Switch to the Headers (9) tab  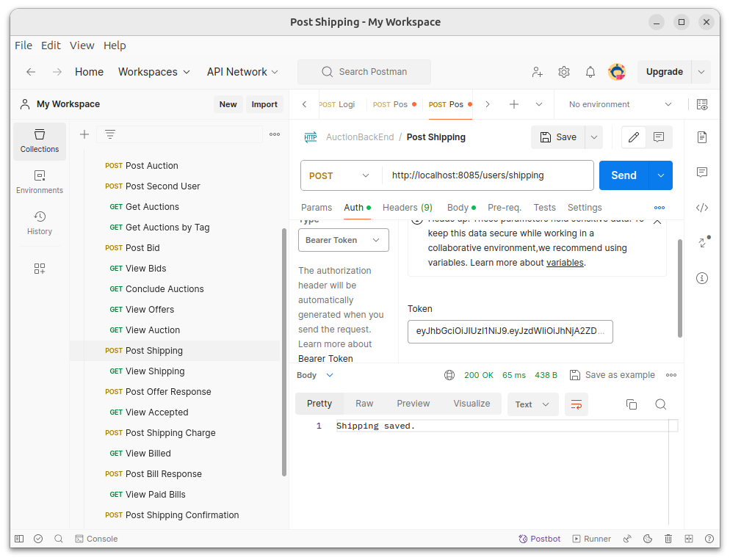click(x=408, y=208)
